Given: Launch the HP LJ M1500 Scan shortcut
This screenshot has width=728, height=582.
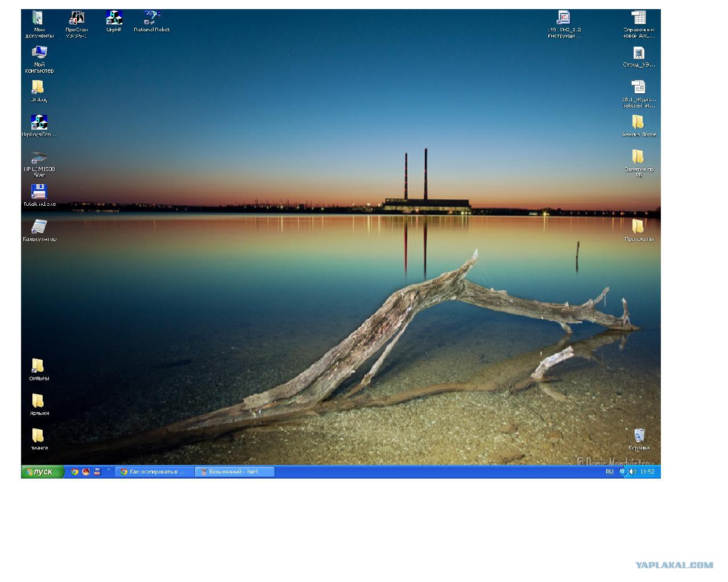Looking at the screenshot, I should pos(39,164).
